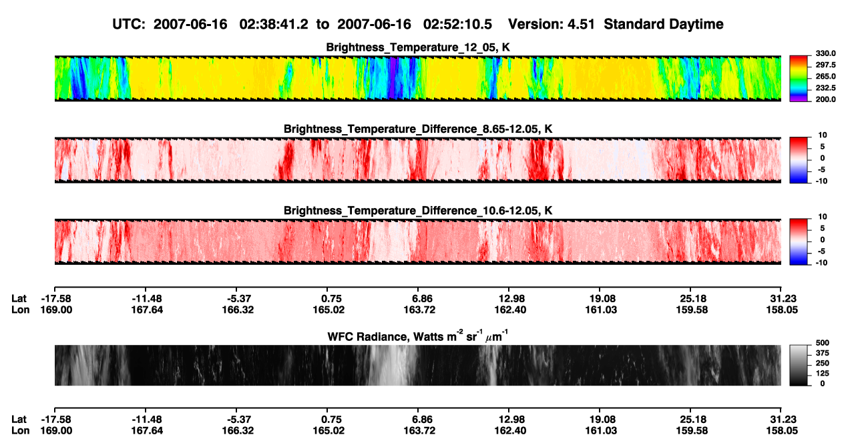Click the 500 label on WFC colorbar
The image size is (868, 445).
[x=822, y=343]
